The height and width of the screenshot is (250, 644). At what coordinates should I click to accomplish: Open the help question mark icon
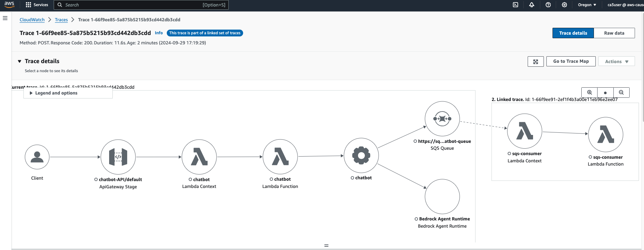(x=548, y=5)
